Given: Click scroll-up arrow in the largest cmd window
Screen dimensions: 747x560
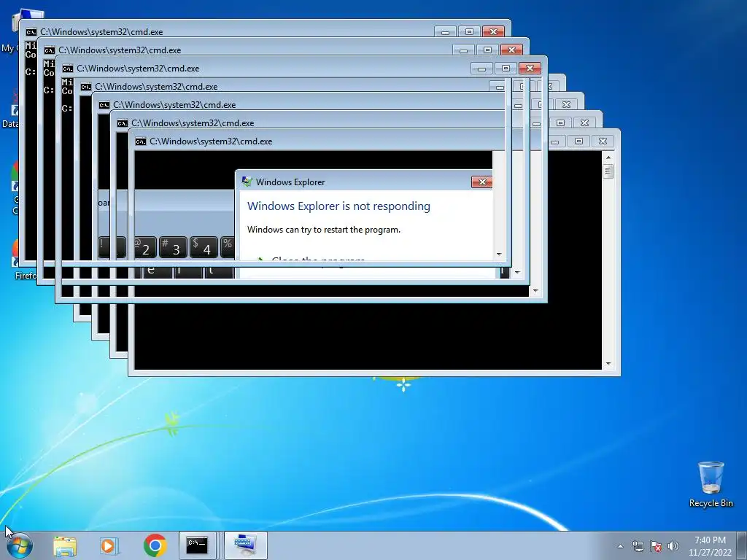Looking at the screenshot, I should (608, 157).
